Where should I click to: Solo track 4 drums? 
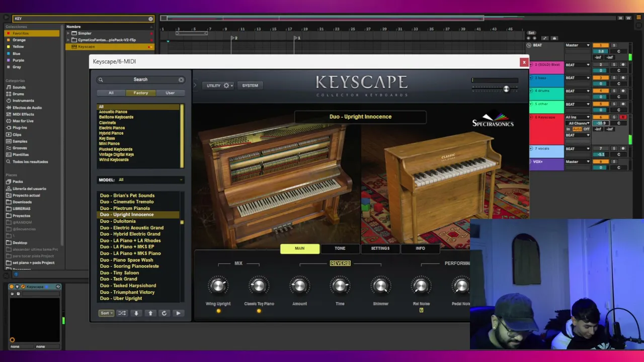click(x=614, y=91)
